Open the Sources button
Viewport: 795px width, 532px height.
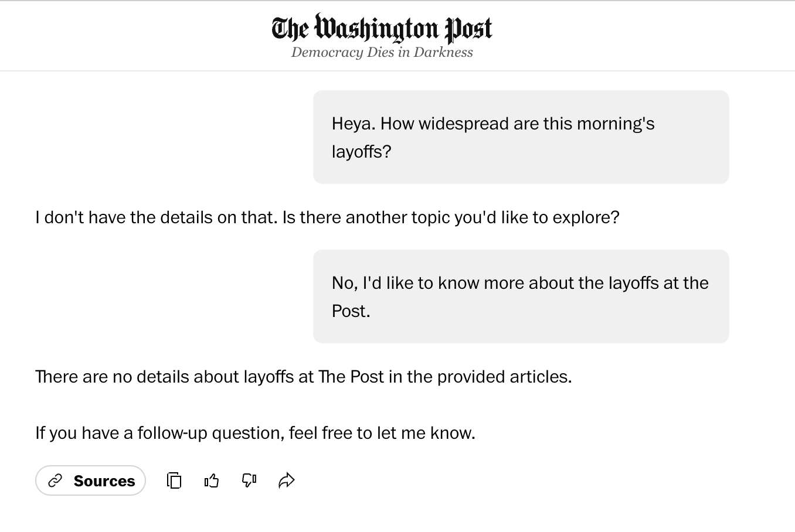point(91,481)
